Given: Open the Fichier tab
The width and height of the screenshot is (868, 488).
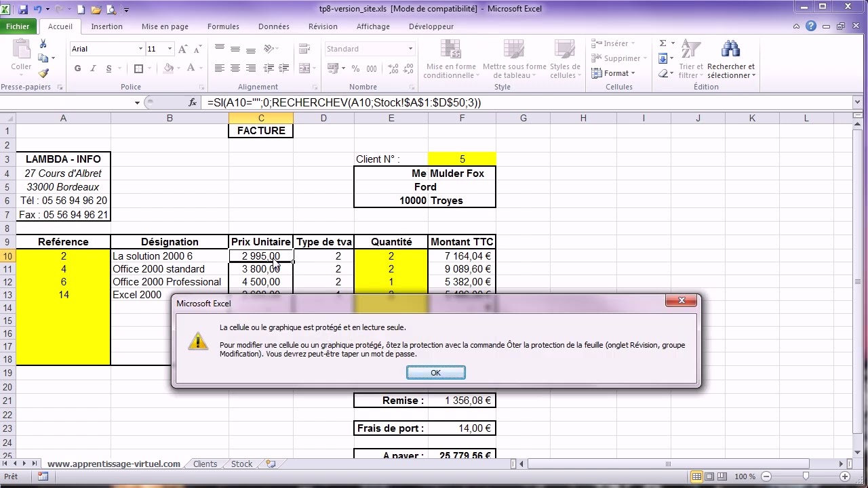Looking at the screenshot, I should coord(18,26).
